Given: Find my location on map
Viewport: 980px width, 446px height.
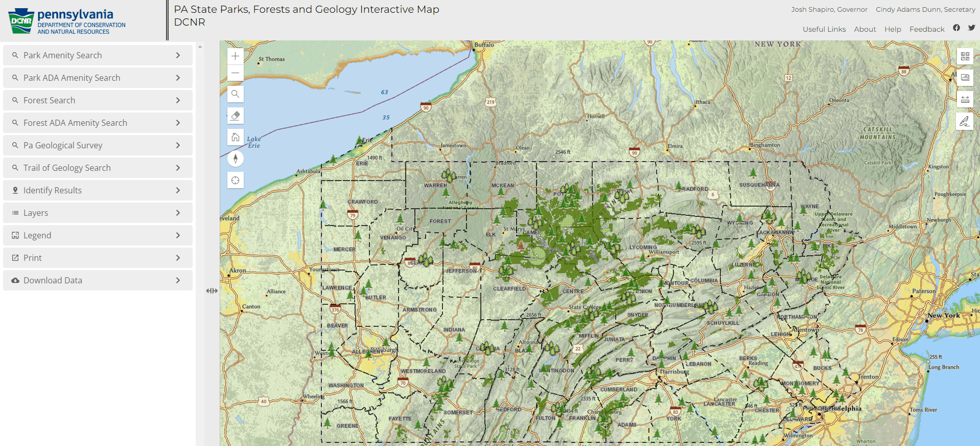Looking at the screenshot, I should coord(235,180).
